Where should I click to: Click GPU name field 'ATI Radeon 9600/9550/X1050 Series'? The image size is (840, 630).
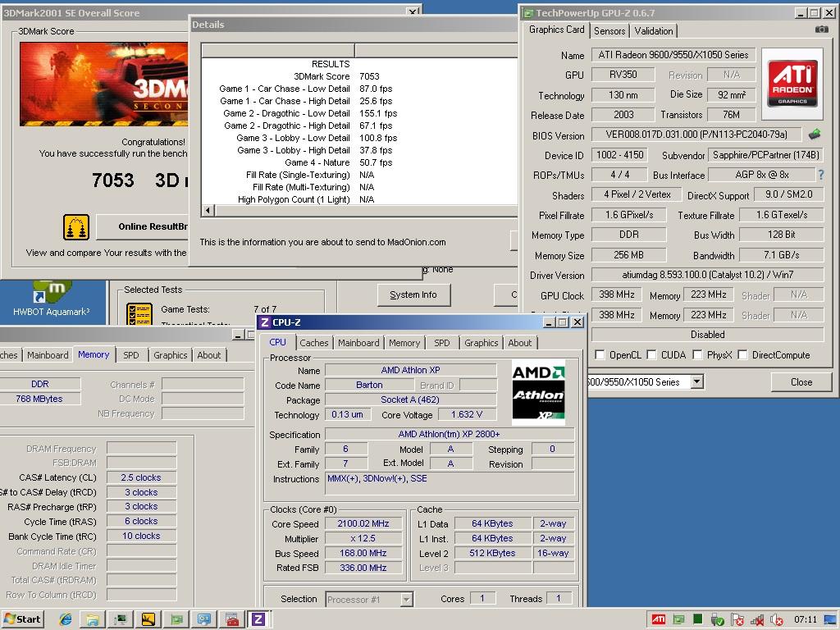[673, 55]
